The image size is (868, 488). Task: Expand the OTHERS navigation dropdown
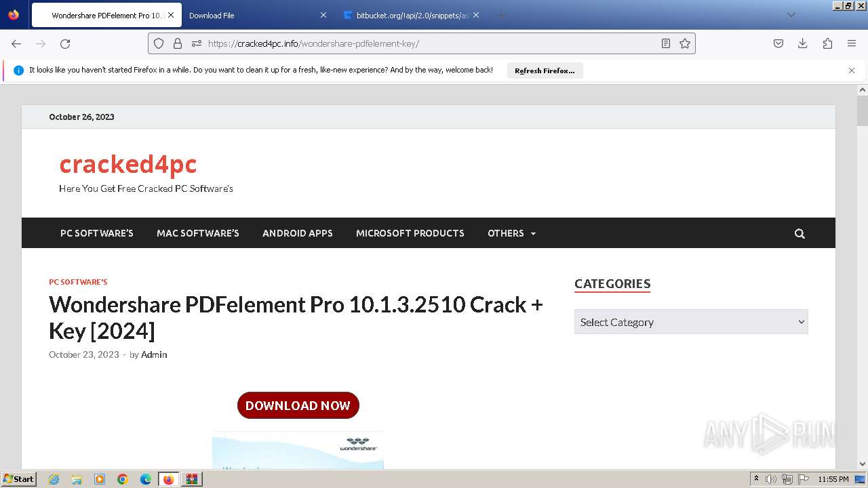(511, 233)
